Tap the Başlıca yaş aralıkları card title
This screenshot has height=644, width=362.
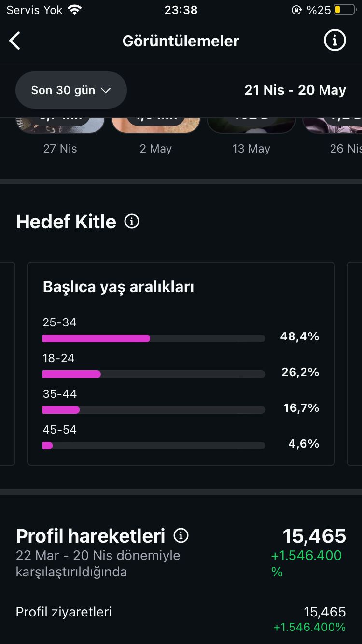[x=118, y=287]
